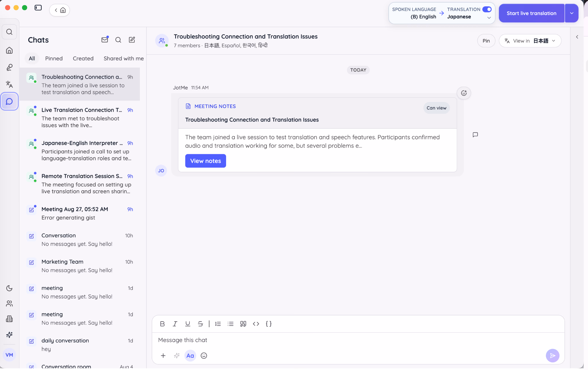The height and width of the screenshot is (370, 588).
Task: Open the AI sparkle icon in the sidebar
Action: tap(9, 335)
